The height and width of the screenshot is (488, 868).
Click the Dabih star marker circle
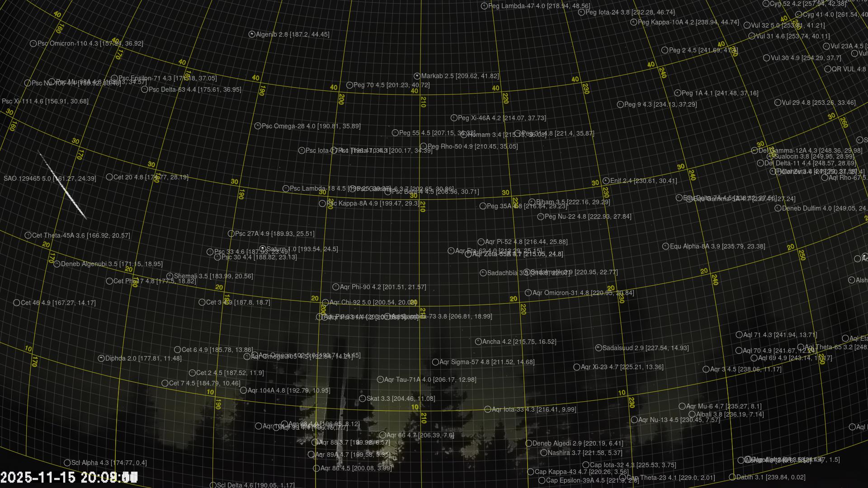point(732,477)
